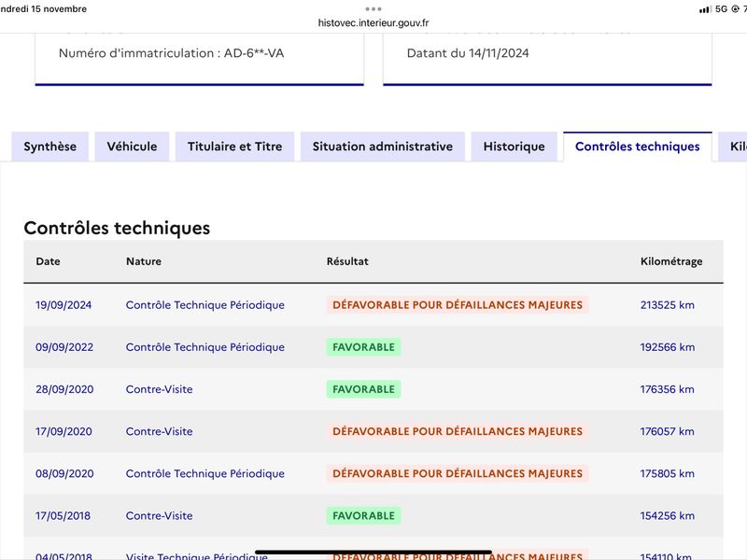Viewport: 747px width, 560px height.
Task: Select the date 19/09/2024
Action: coord(63,305)
